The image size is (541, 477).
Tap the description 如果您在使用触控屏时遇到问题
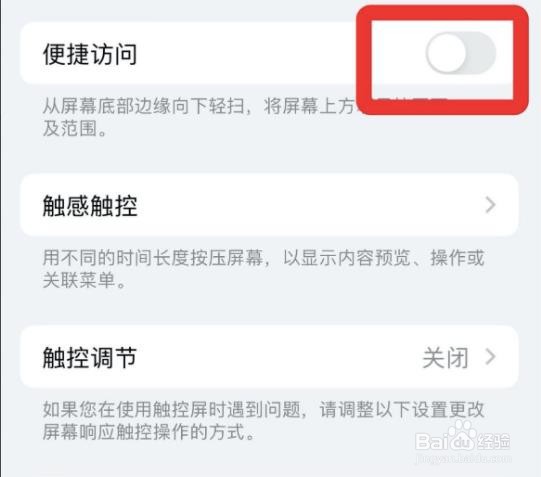click(x=264, y=421)
